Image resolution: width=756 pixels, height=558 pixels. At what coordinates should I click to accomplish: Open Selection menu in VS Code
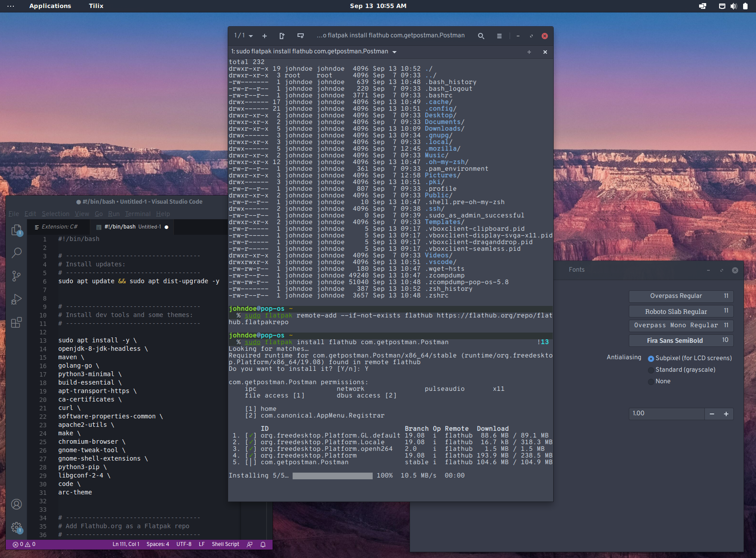click(x=56, y=214)
